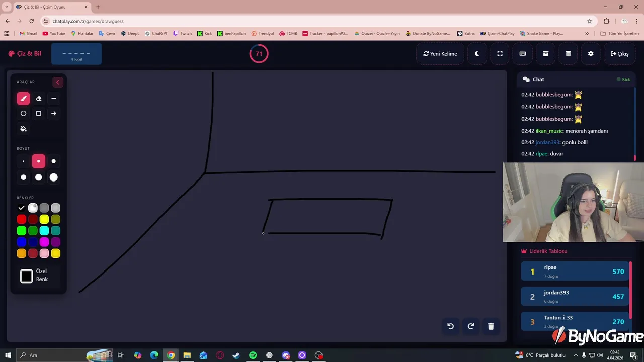Pick the magenta color swatch

44,242
